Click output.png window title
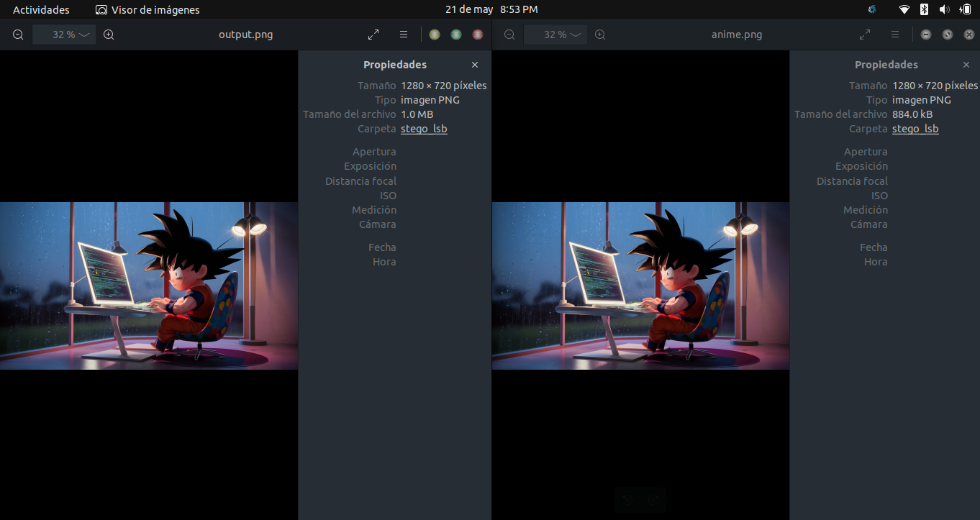 click(246, 35)
